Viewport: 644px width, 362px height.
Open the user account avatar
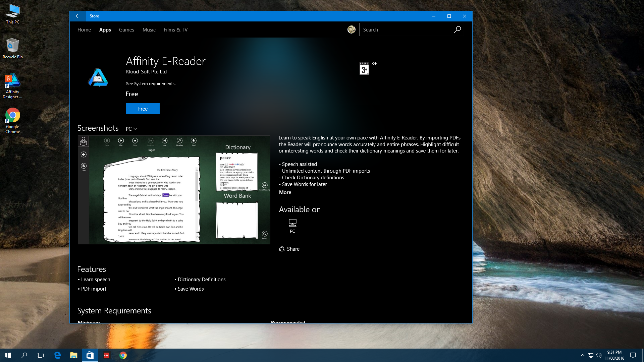(x=351, y=29)
